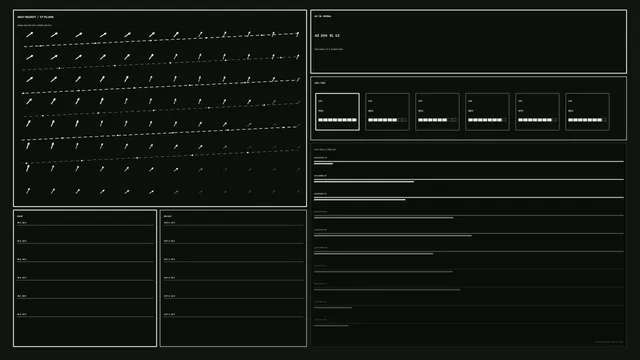Viewport: 640px width, 360px height.
Task: Select the first row in the lower-left panel
Action: pyautogui.click(x=85, y=223)
